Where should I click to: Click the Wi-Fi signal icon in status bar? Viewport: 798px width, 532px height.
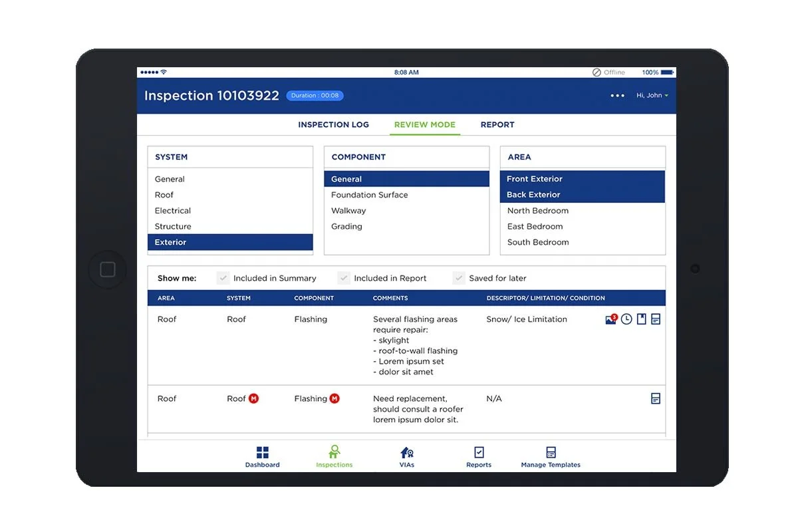(x=164, y=72)
